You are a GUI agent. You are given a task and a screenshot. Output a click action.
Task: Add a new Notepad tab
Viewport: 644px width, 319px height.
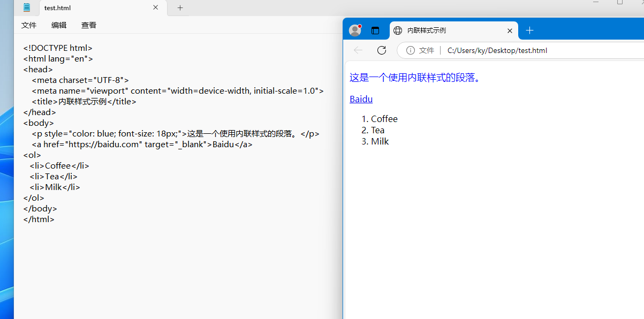[180, 7]
